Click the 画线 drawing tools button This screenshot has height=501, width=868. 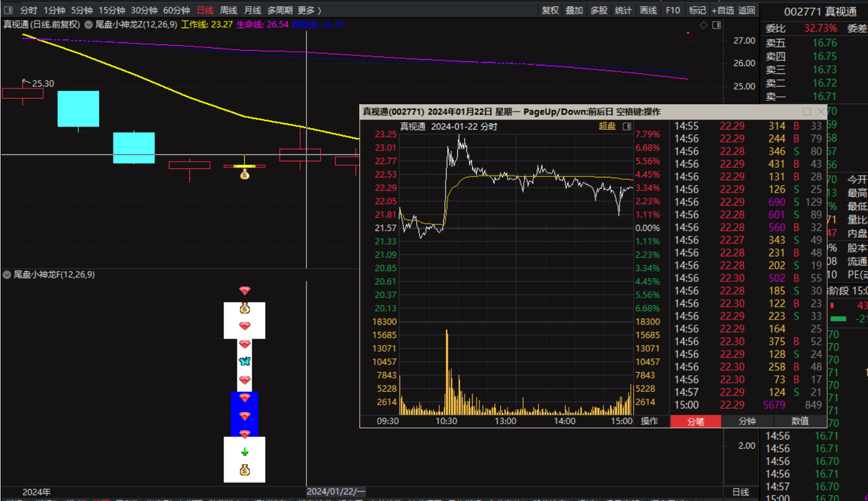[x=648, y=10]
